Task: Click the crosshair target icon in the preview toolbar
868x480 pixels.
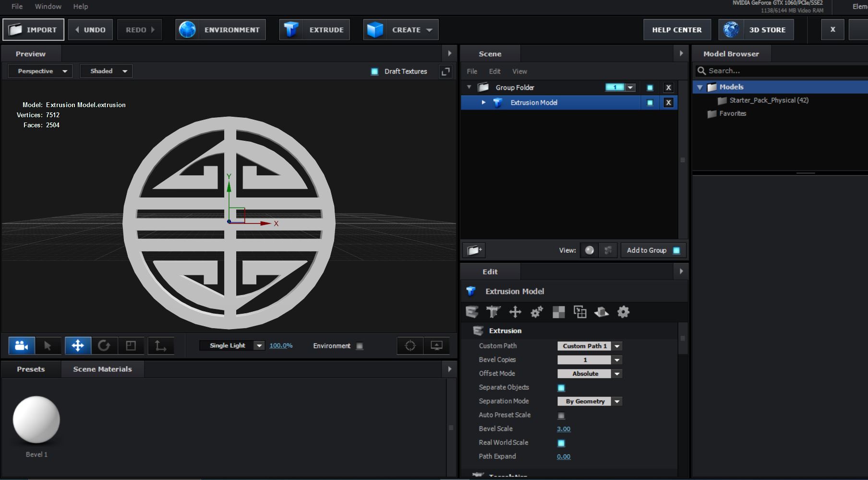Action: pos(410,345)
